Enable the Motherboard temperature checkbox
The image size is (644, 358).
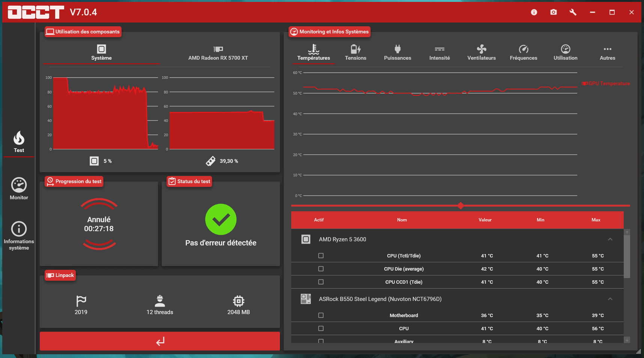pos(321,315)
